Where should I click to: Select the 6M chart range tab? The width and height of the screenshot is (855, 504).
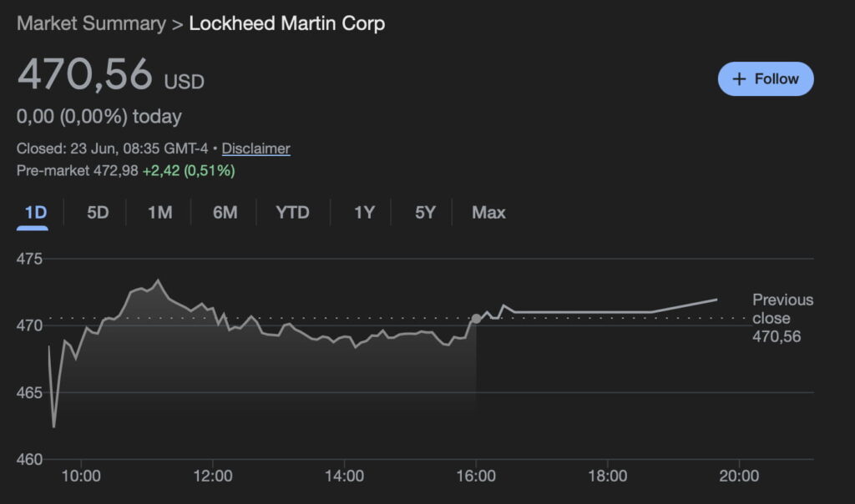point(225,213)
